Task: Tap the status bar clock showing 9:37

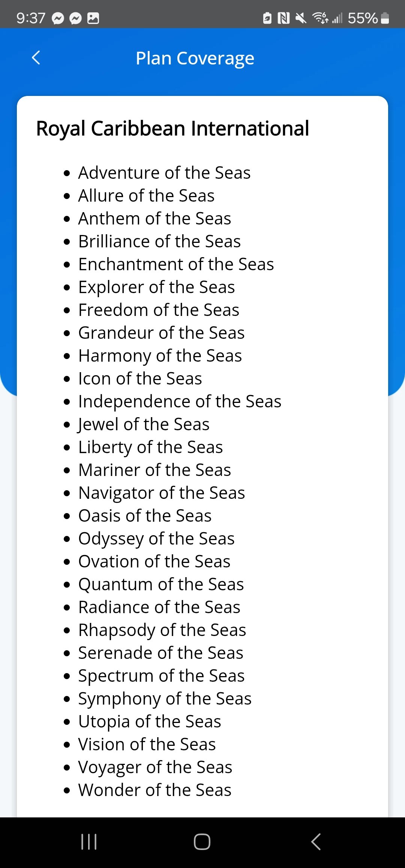Action: (31, 18)
